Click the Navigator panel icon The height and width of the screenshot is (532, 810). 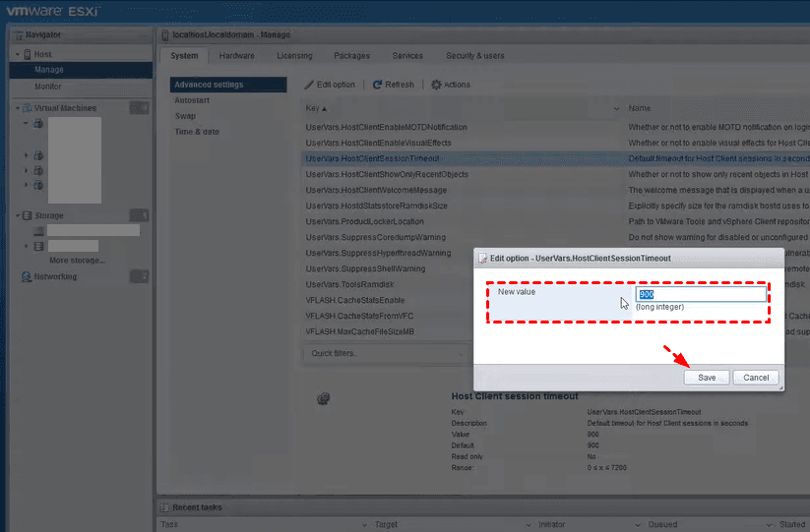point(19,35)
